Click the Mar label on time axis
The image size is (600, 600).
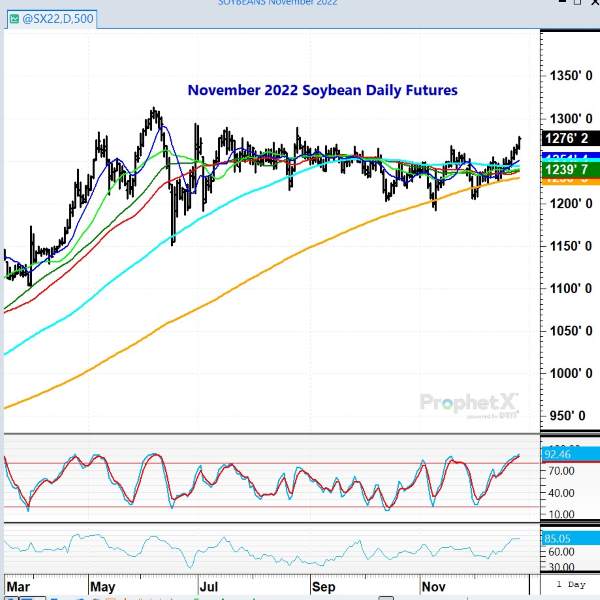[x=18, y=587]
